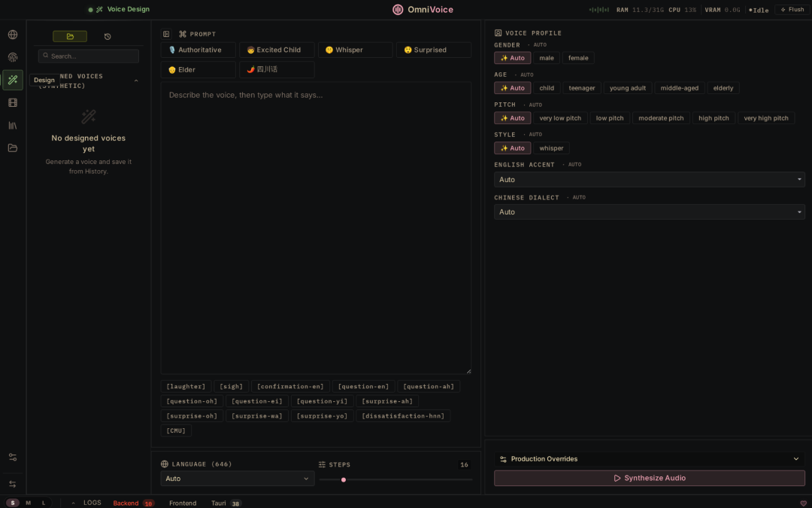Insert the [surprise-oh] tag

click(x=192, y=415)
